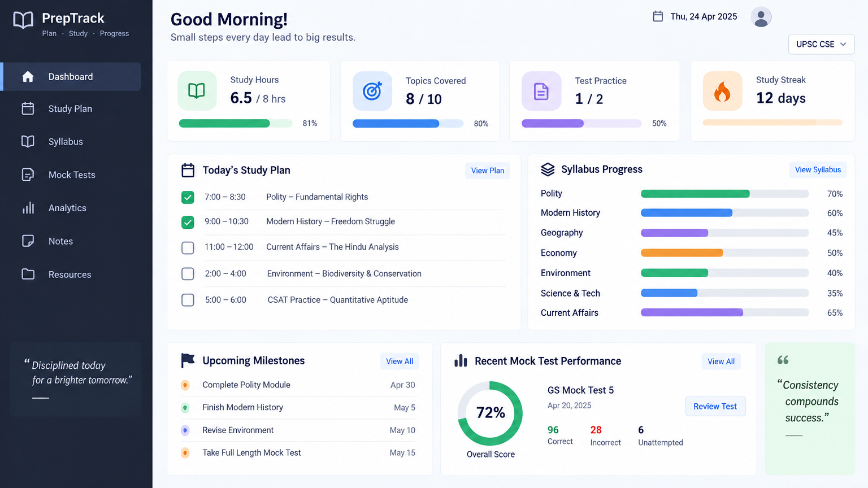Click the Study Hours book icon
Image resolution: width=868 pixels, height=488 pixels.
197,90
